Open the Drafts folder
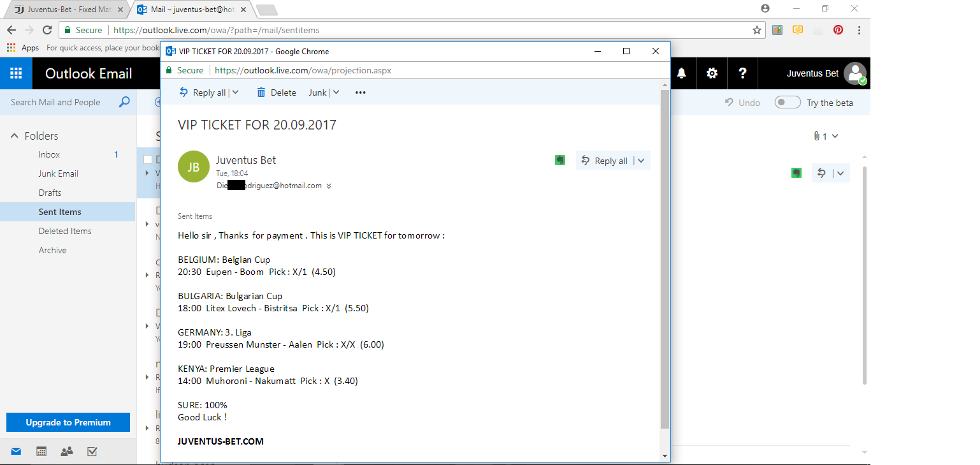The height and width of the screenshot is (465, 980). click(x=50, y=193)
